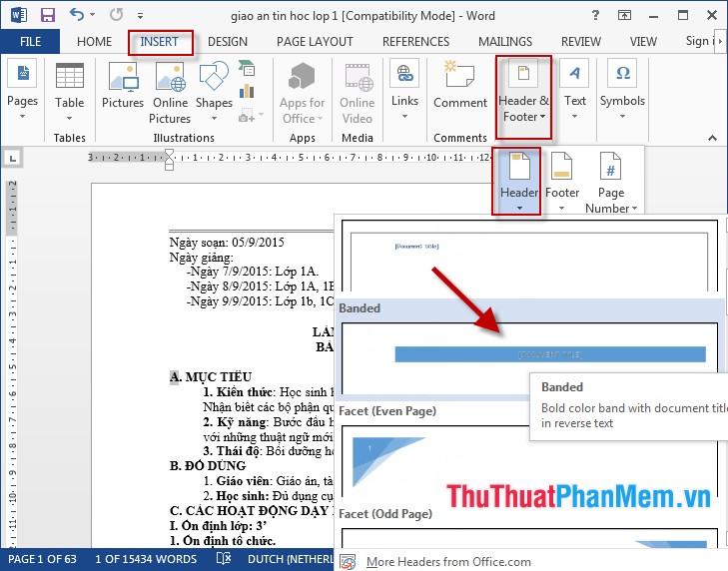
Task: Insert a Chart using bar chart icon
Action: click(247, 91)
